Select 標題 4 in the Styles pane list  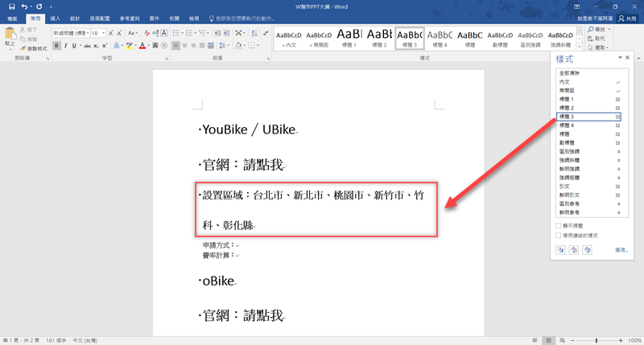click(x=567, y=125)
